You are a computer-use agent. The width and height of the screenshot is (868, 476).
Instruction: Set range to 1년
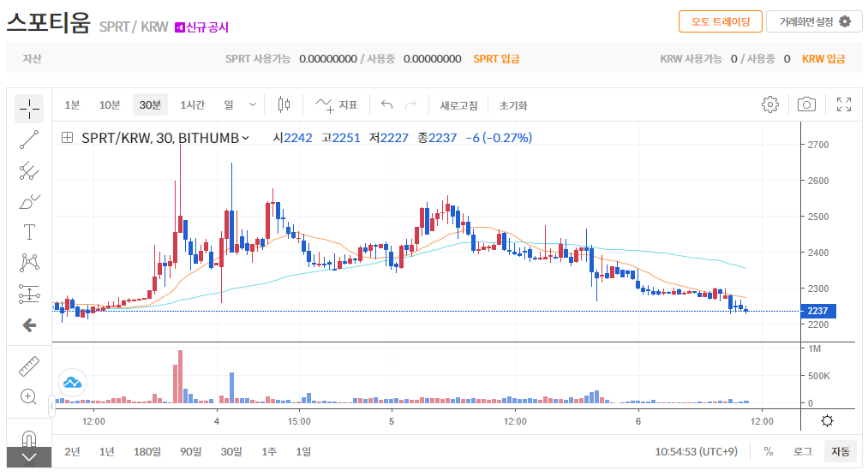(107, 452)
